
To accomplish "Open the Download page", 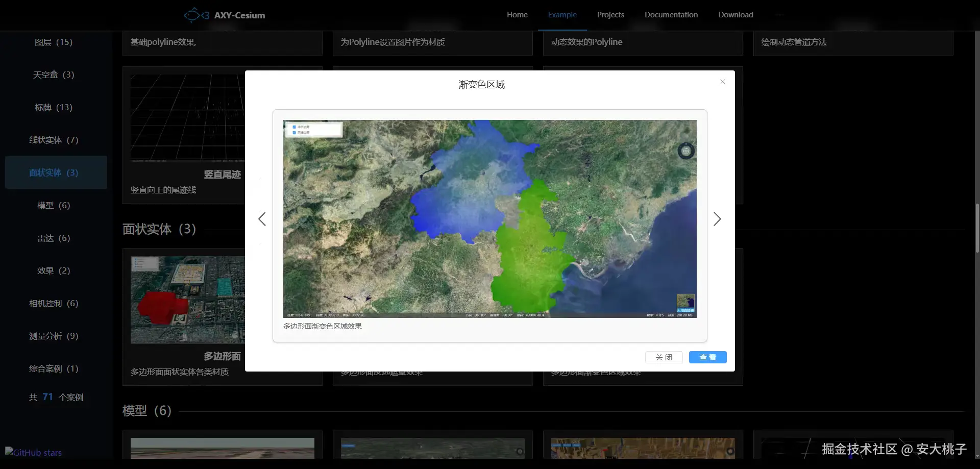I will [736, 15].
